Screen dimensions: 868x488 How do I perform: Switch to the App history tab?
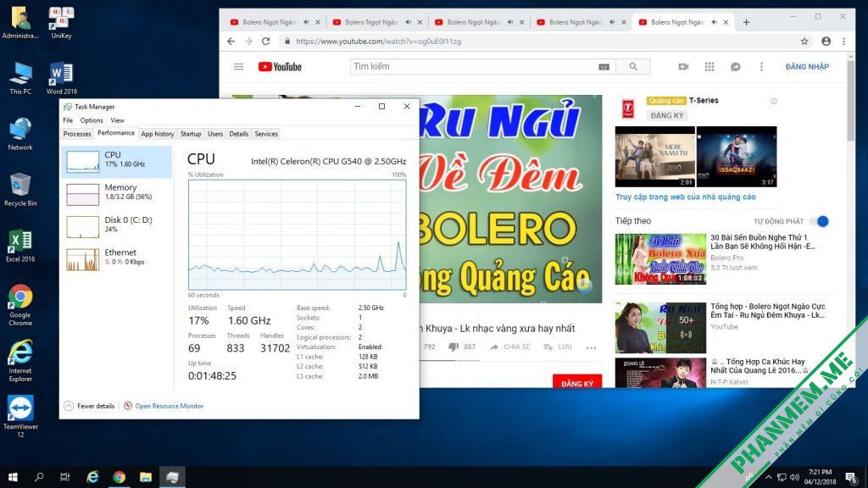point(157,134)
